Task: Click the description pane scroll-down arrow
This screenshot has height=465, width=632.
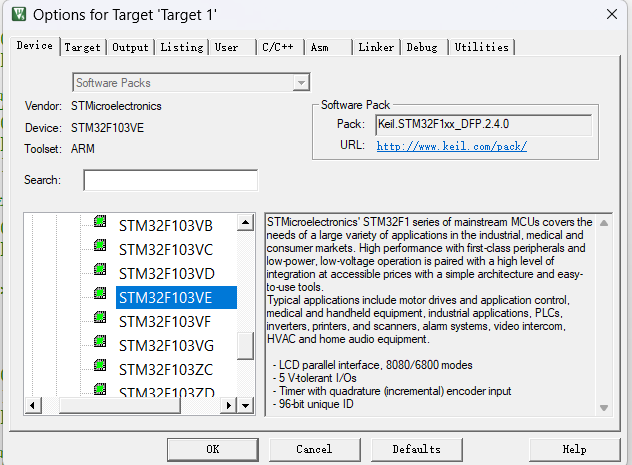Action: pyautogui.click(x=604, y=408)
